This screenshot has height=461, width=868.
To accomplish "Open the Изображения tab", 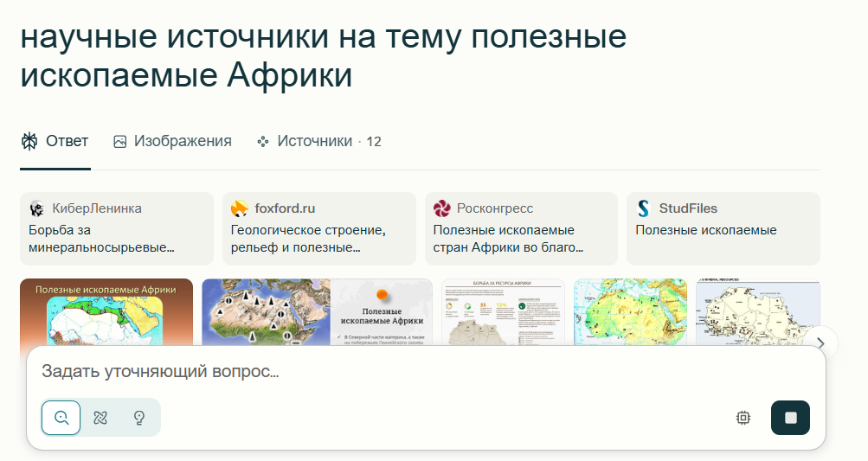I will (x=172, y=141).
